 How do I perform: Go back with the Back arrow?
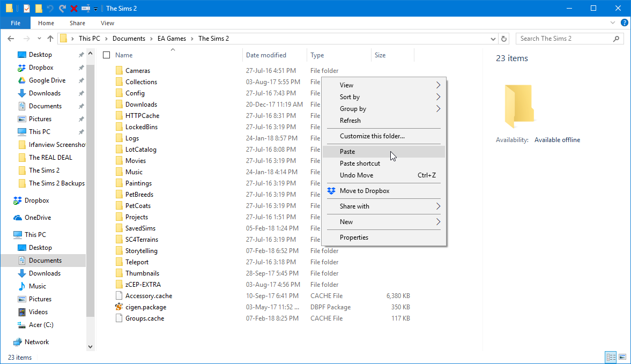(x=11, y=39)
